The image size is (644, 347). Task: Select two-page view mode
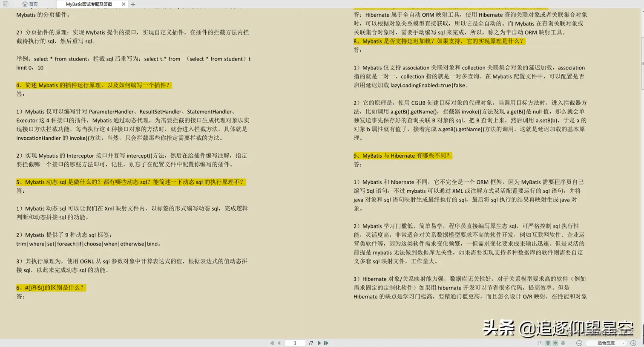click(548, 343)
